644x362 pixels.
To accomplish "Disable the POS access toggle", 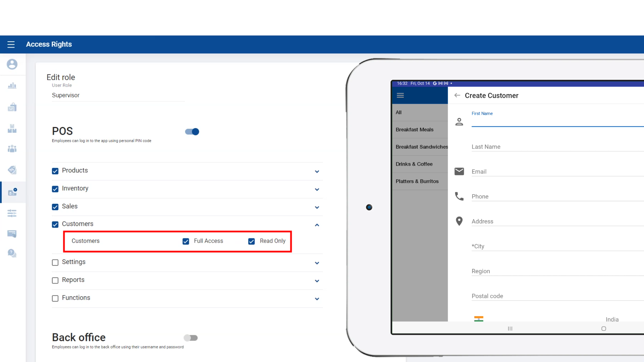I will point(192,132).
